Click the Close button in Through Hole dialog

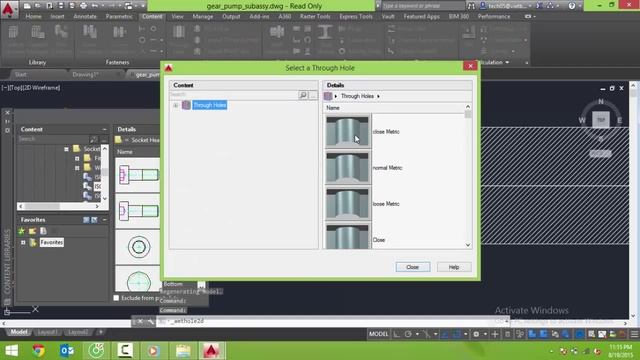pos(413,267)
